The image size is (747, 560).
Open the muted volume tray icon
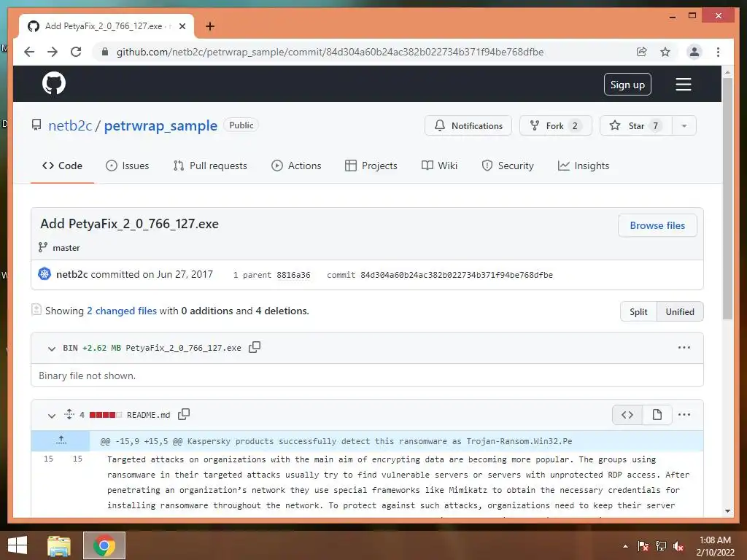(678, 546)
